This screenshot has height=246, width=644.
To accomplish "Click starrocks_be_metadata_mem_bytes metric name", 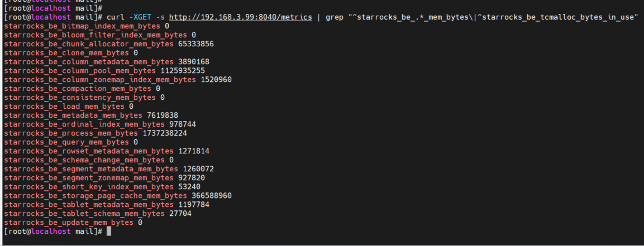I will pyautogui.click(x=73, y=115).
